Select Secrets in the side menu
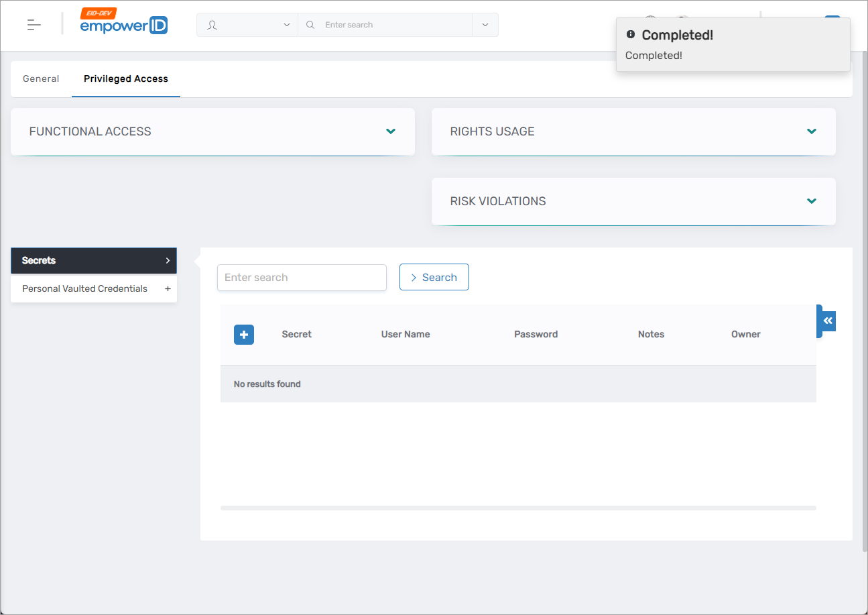 point(94,260)
